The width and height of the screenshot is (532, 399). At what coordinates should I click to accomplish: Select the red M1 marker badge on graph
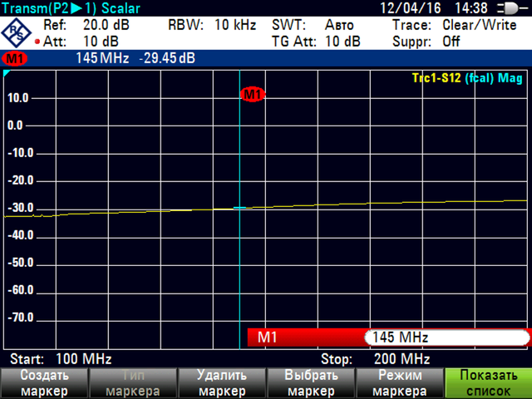point(252,94)
